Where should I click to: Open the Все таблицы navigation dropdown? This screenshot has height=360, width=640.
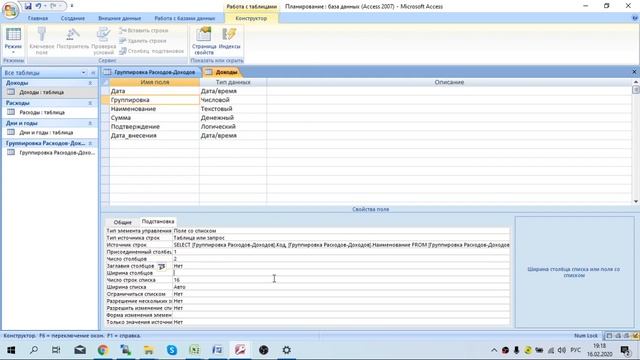(x=83, y=73)
